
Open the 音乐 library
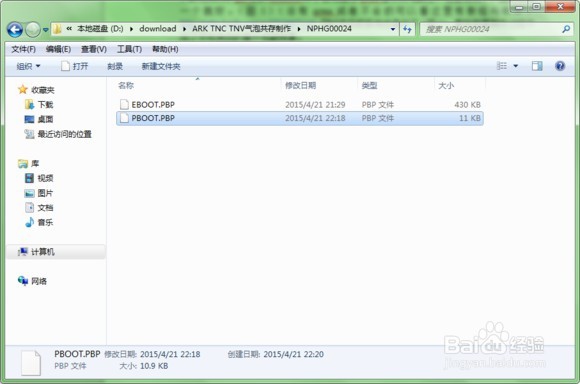[45, 222]
